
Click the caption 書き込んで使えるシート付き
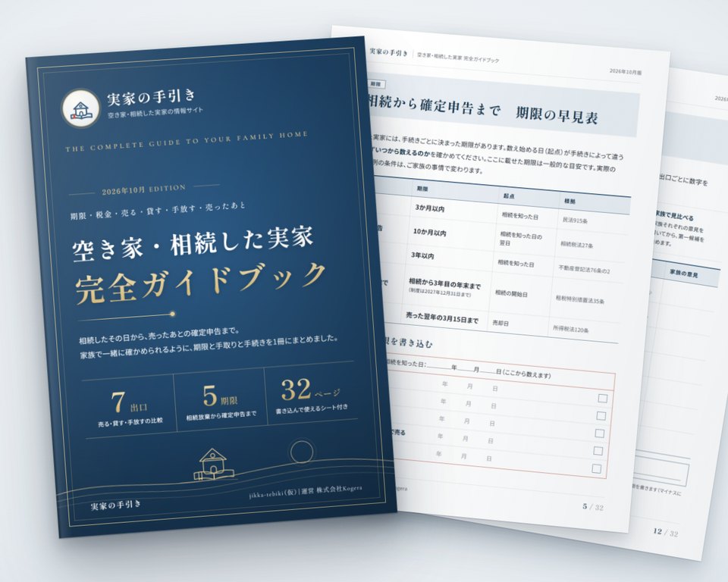pos(312,409)
